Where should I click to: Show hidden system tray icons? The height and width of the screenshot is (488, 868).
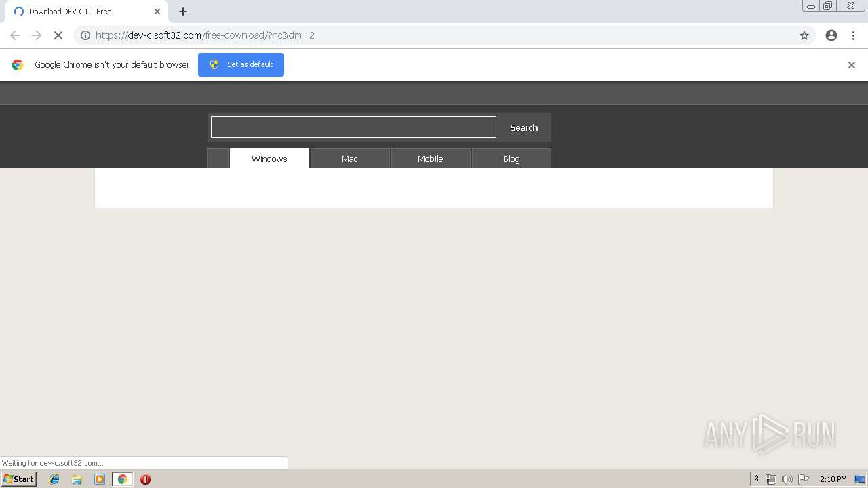[756, 479]
